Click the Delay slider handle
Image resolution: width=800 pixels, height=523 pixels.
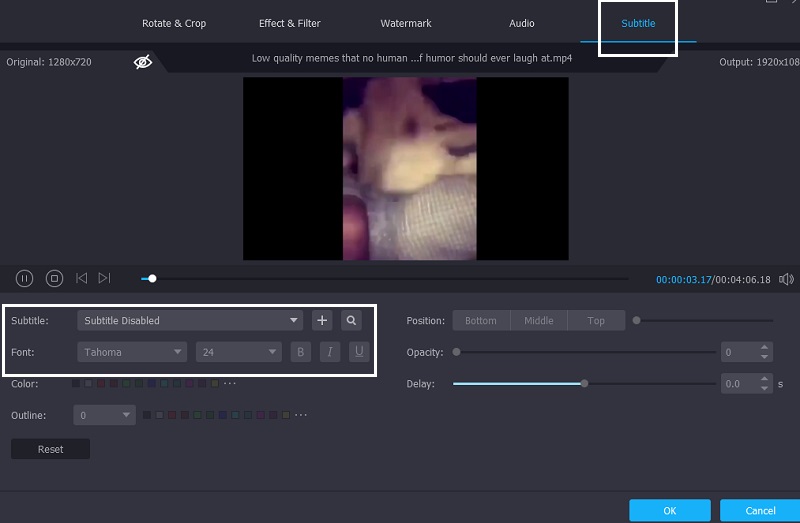[585, 383]
